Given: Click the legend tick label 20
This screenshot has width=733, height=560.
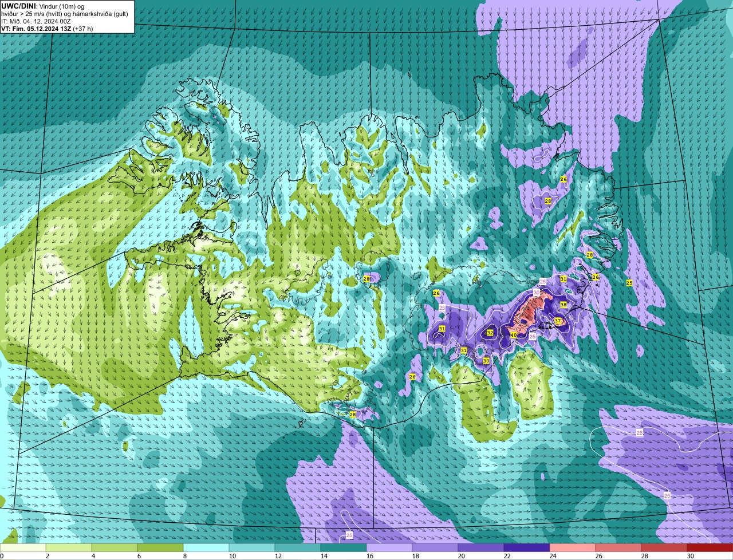Looking at the screenshot, I should click(461, 556).
